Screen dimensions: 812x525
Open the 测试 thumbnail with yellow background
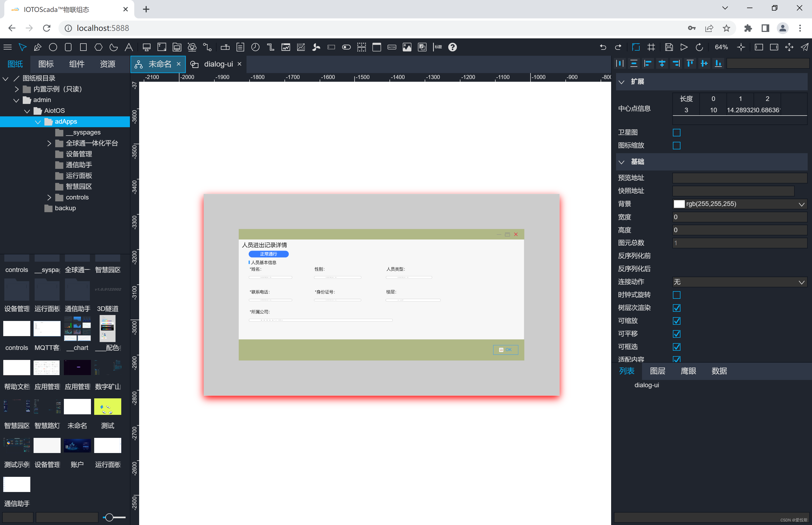pos(107,407)
